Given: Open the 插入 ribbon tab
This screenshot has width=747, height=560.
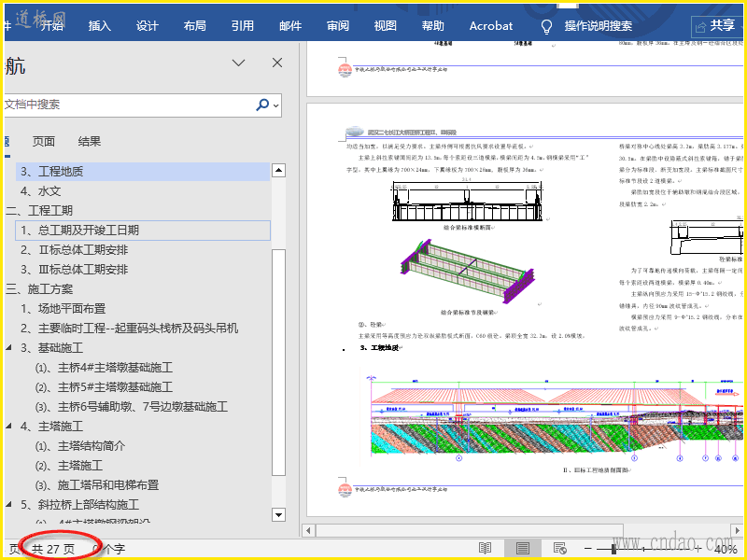Looking at the screenshot, I should [x=100, y=26].
